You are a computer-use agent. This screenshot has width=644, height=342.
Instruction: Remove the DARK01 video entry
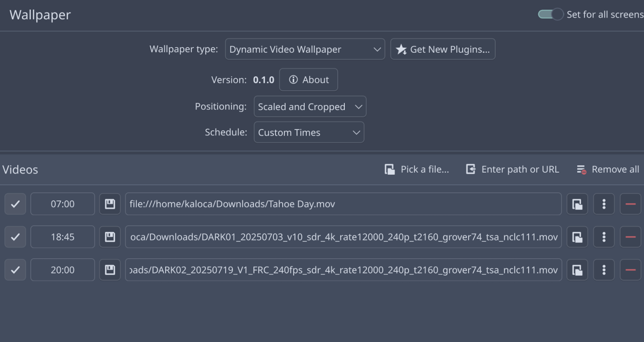coord(630,237)
